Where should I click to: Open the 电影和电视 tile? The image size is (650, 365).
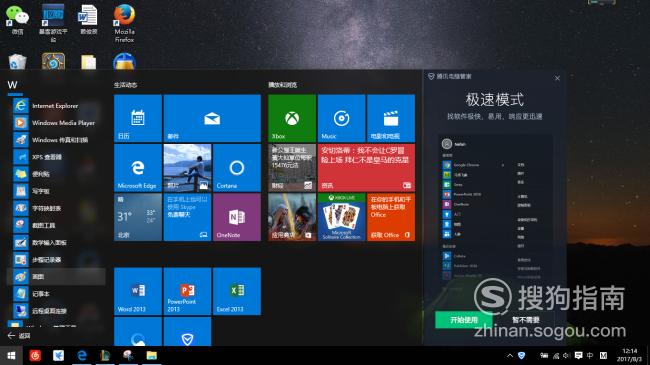391,119
